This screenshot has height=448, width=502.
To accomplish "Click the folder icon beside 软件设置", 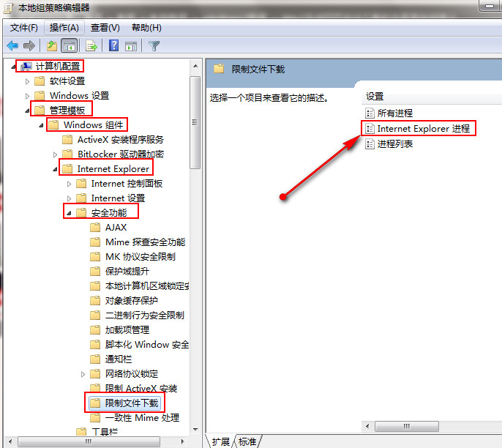I will tap(40, 81).
